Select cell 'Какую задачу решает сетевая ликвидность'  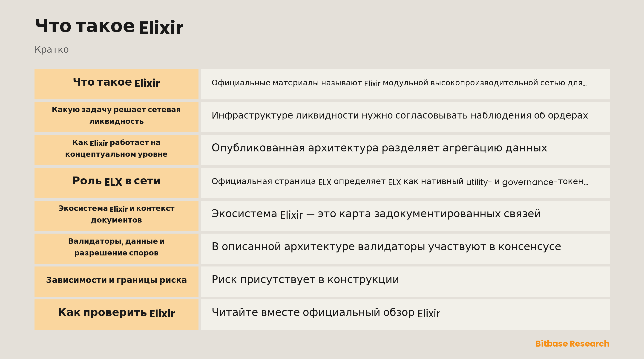pyautogui.click(x=116, y=117)
